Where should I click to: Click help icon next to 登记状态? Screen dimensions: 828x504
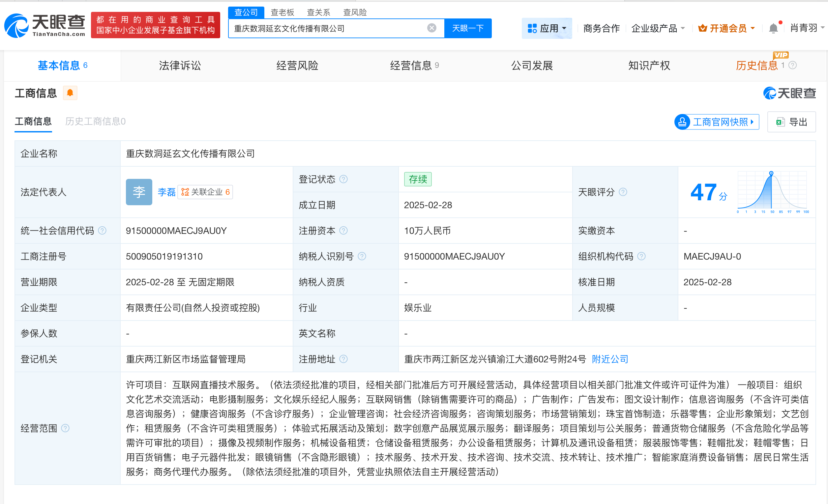click(343, 179)
